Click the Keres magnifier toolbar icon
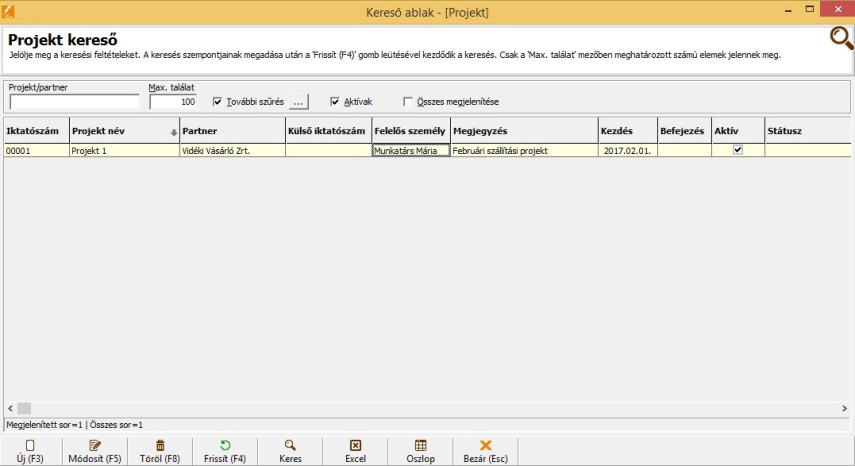Screen dimensions: 855x466 290,446
